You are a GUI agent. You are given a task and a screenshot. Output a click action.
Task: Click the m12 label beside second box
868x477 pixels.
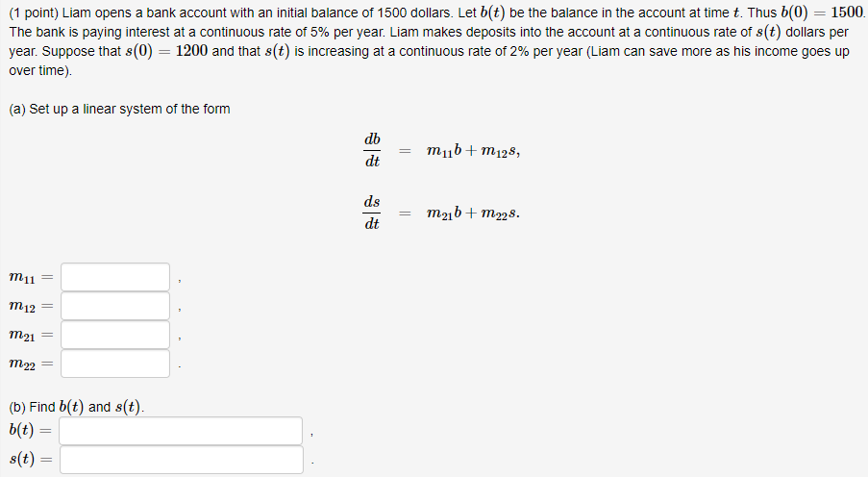click(x=22, y=307)
